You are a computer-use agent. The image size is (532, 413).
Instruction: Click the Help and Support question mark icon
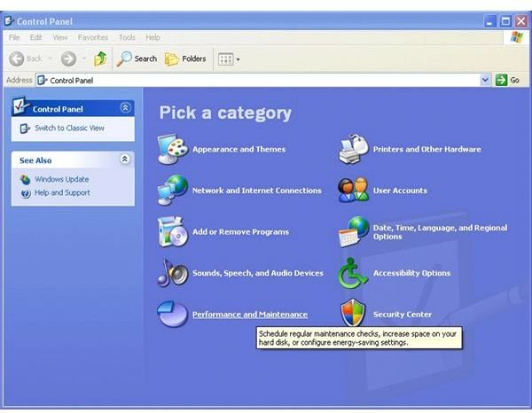click(x=26, y=193)
